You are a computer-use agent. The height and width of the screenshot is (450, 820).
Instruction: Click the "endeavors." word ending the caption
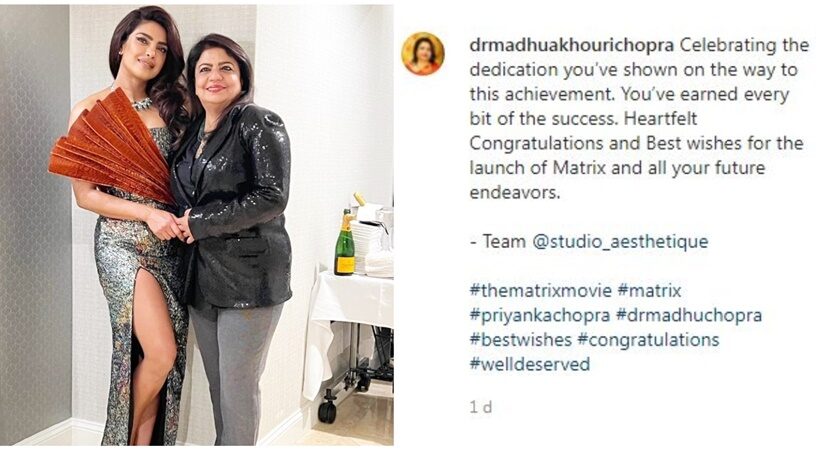point(515,193)
